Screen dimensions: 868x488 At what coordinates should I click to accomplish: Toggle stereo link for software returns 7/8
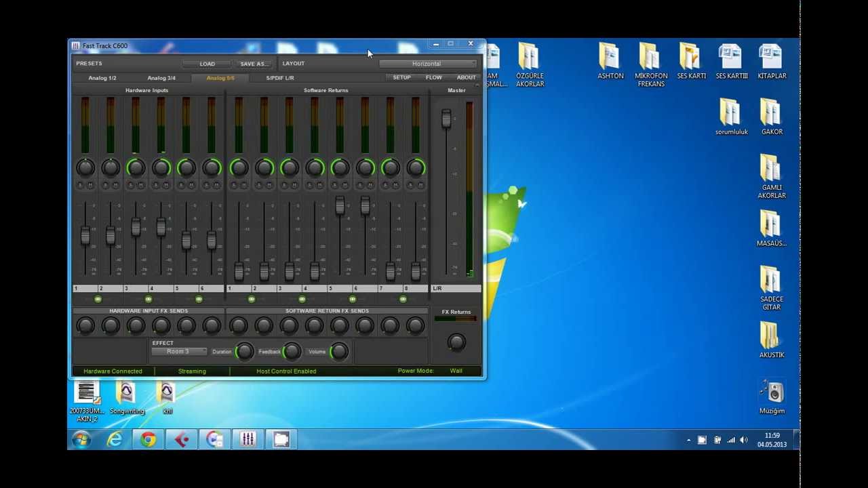pyautogui.click(x=403, y=299)
